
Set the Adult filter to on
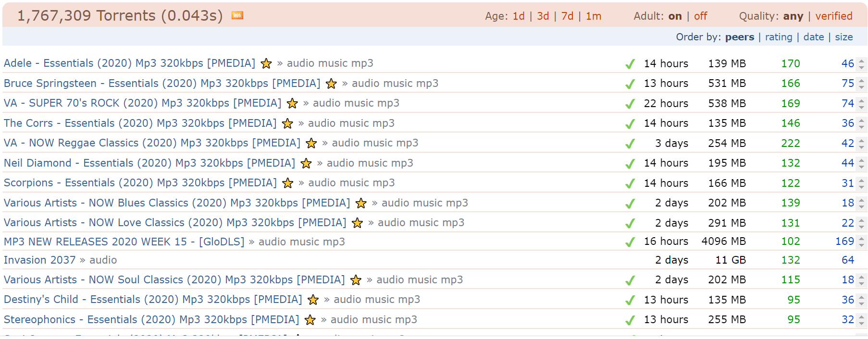(675, 16)
